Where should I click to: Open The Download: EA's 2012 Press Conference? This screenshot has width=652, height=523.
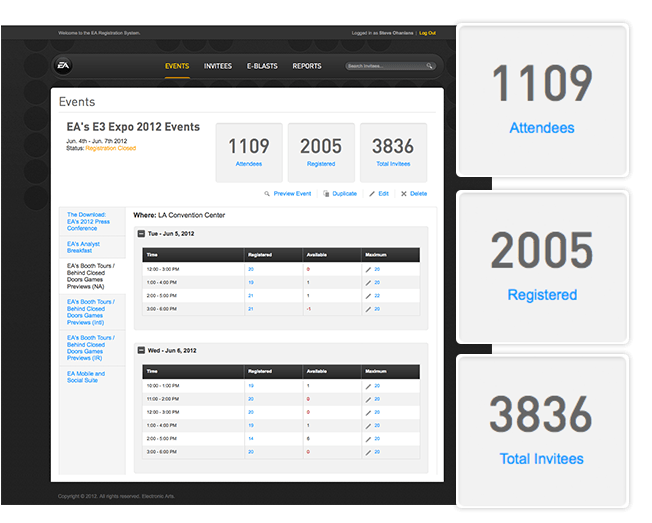(x=88, y=222)
